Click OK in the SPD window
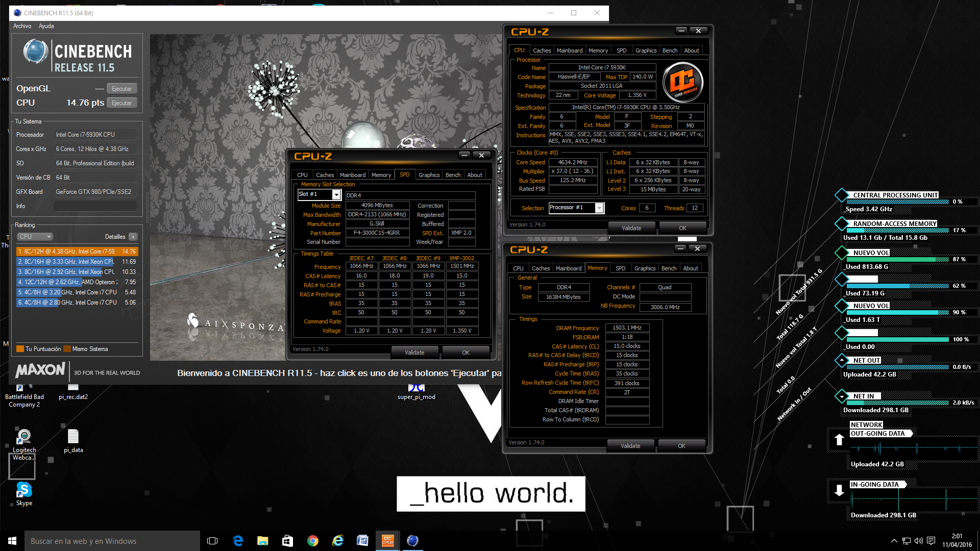Screen dimensions: 980x551 (x=465, y=353)
